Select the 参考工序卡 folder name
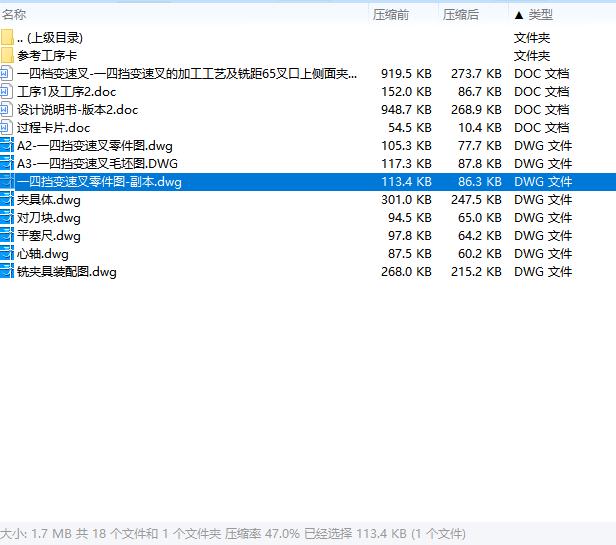This screenshot has height=545, width=616. 47,56
